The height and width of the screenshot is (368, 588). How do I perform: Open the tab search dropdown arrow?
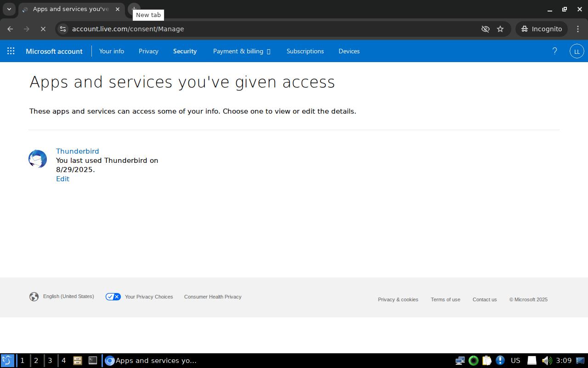point(9,9)
